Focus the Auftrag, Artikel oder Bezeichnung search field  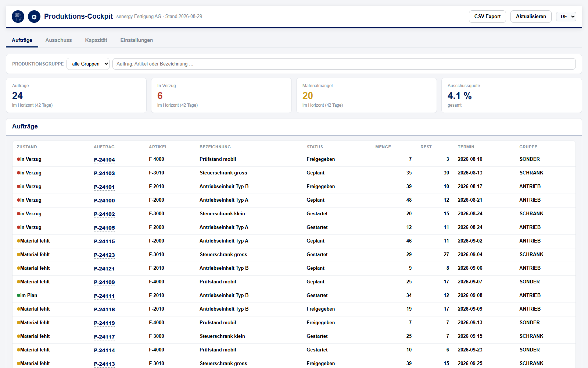(344, 64)
